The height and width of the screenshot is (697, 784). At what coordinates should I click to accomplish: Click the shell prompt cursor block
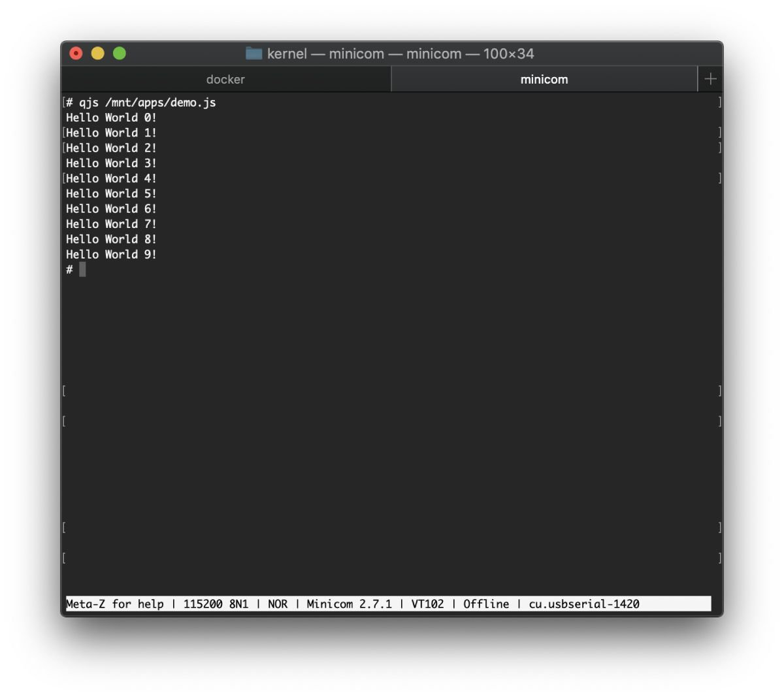coord(82,269)
